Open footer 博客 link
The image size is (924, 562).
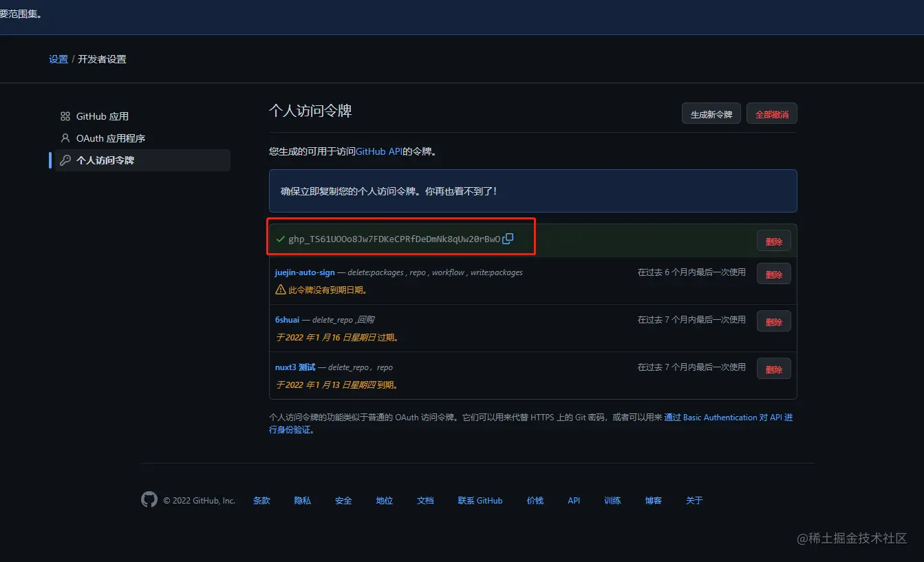click(x=654, y=501)
